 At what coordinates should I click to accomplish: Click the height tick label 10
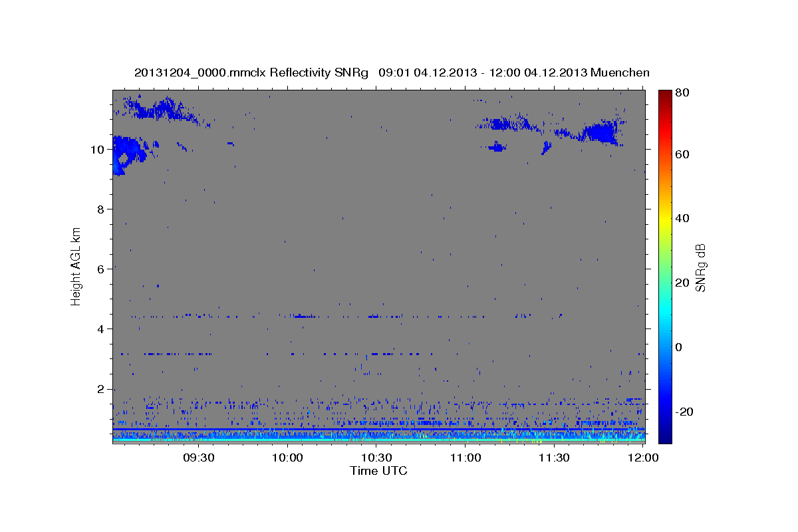(x=96, y=150)
